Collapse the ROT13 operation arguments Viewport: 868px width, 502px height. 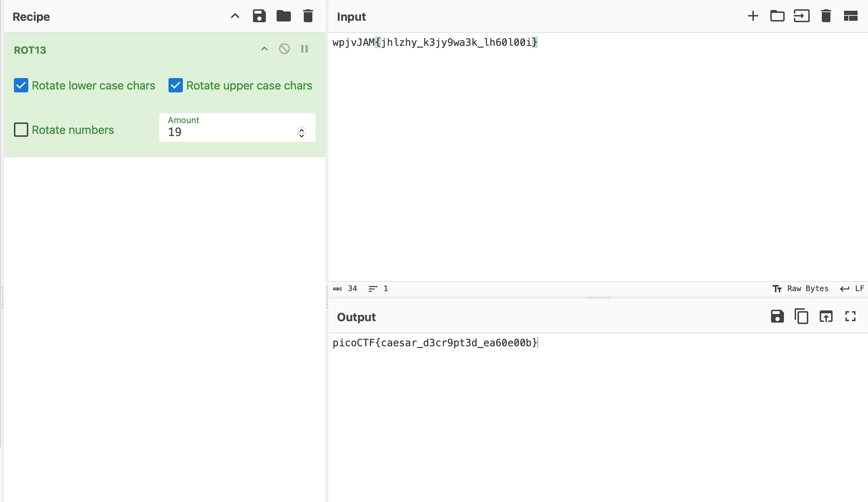(x=264, y=49)
